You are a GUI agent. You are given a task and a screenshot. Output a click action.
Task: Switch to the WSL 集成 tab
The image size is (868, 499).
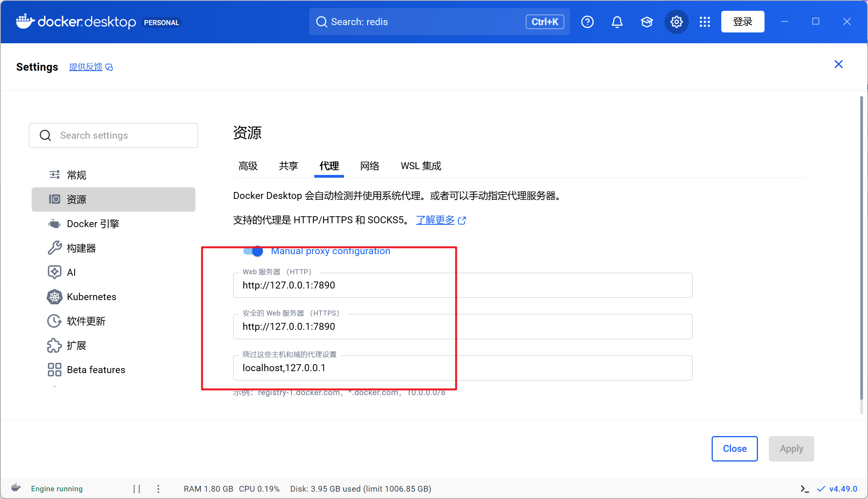pos(420,166)
